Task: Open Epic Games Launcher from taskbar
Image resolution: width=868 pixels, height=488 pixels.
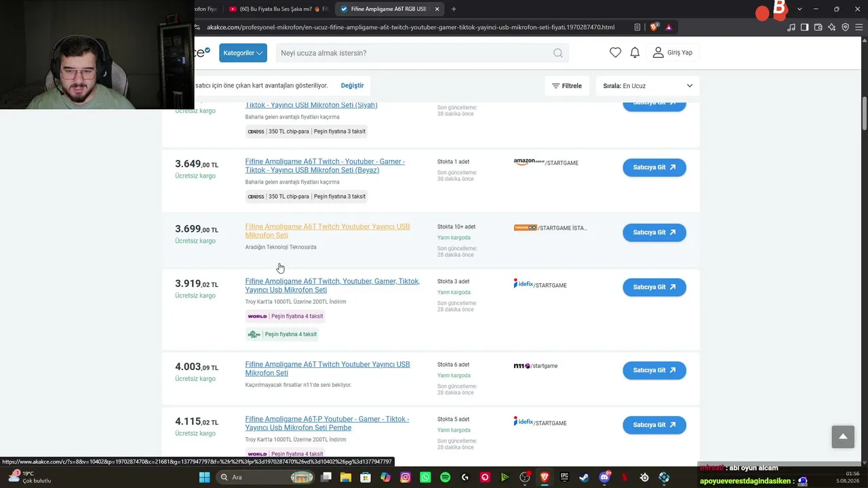Action: 564,477
